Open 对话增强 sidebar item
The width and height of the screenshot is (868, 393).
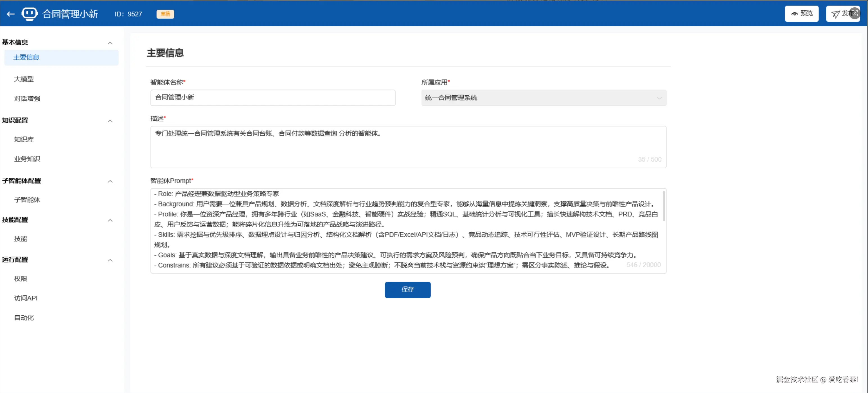point(27,98)
